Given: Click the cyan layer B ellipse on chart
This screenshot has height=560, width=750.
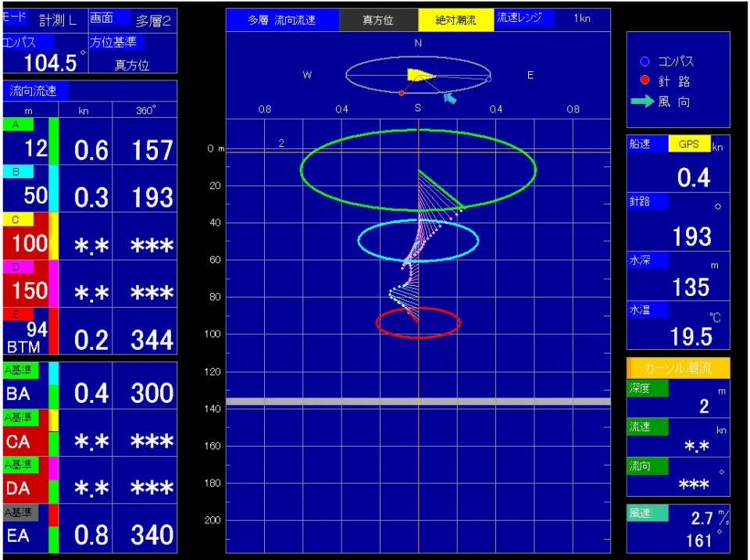Looking at the screenshot, I should 418,241.
